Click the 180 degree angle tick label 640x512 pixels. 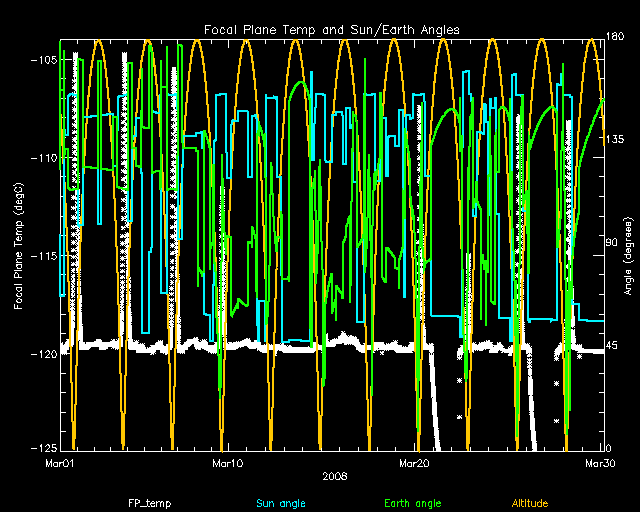tap(616, 37)
